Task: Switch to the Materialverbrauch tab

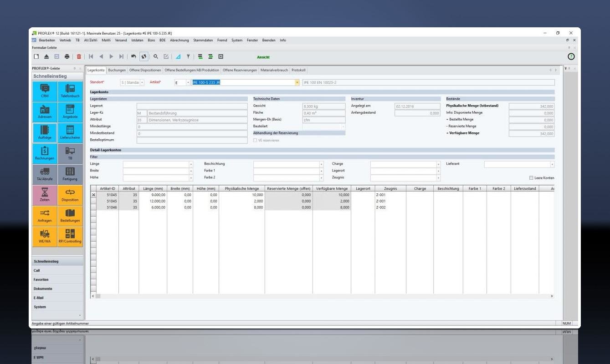Action: click(x=274, y=70)
